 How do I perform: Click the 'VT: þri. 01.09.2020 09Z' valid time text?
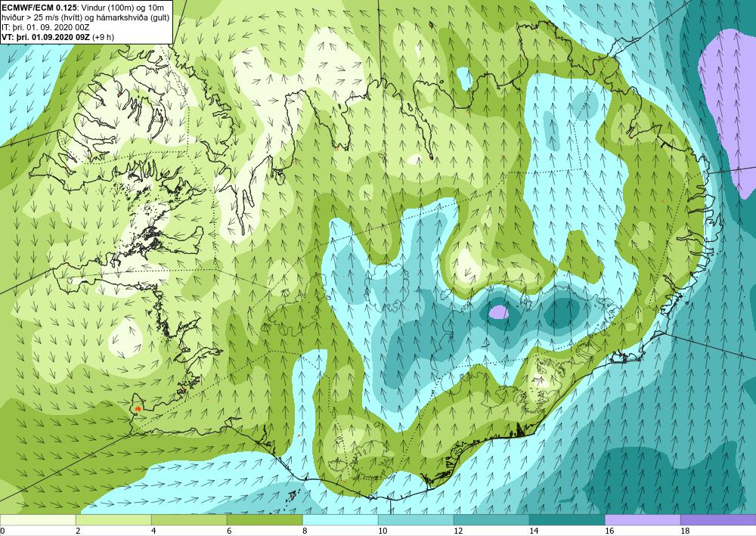[x=46, y=37]
